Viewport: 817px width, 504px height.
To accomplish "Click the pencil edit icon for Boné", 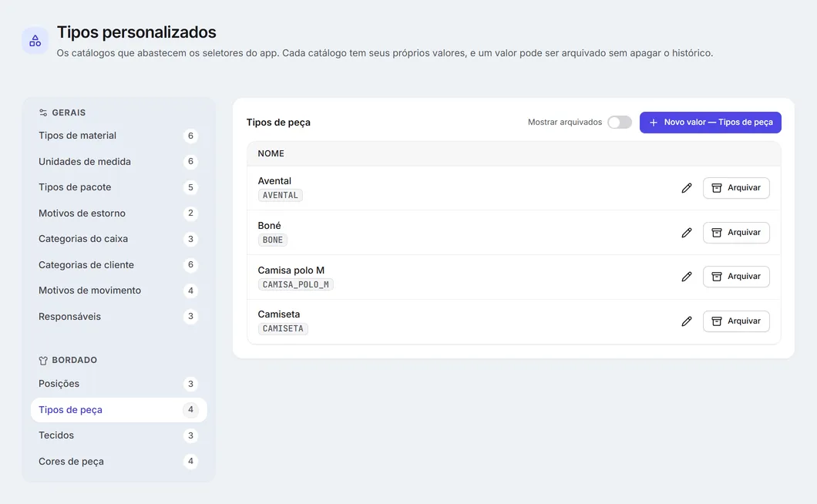I will click(x=687, y=233).
